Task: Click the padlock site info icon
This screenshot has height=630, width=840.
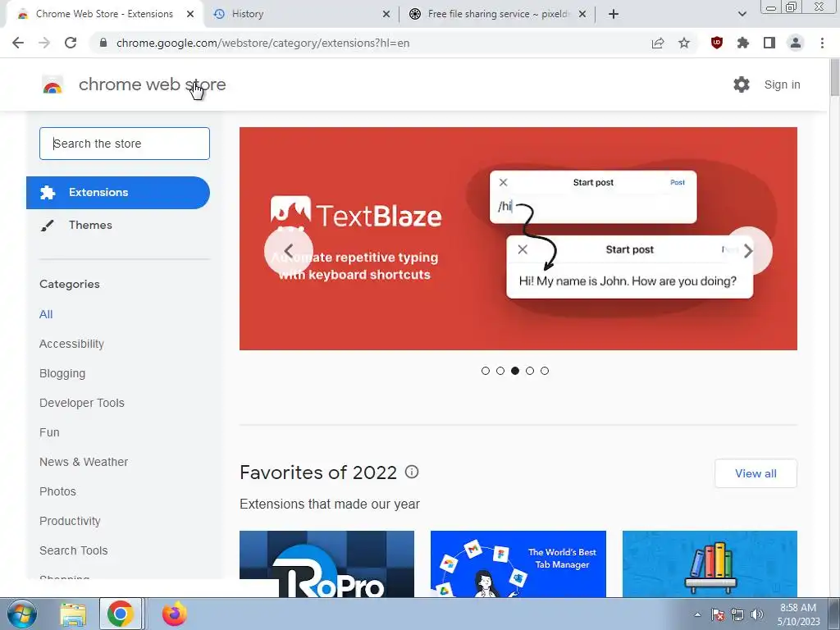Action: point(103,43)
